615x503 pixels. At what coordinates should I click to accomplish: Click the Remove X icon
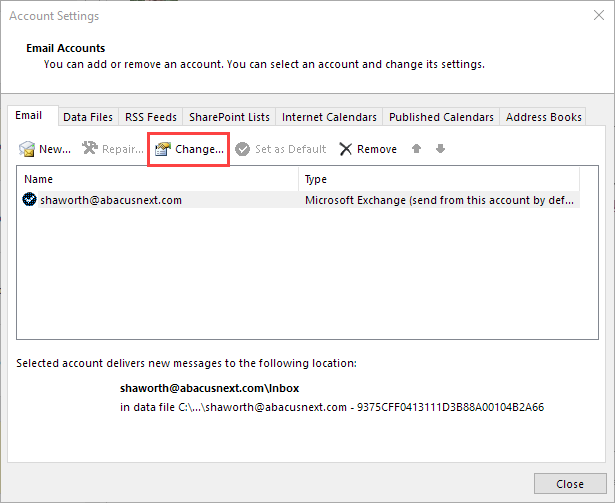pos(346,149)
